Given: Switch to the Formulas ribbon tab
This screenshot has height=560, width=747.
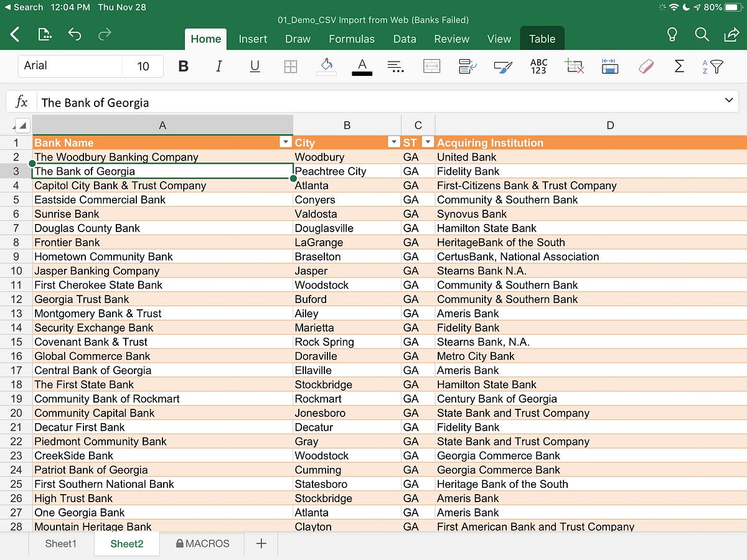Looking at the screenshot, I should [x=352, y=39].
